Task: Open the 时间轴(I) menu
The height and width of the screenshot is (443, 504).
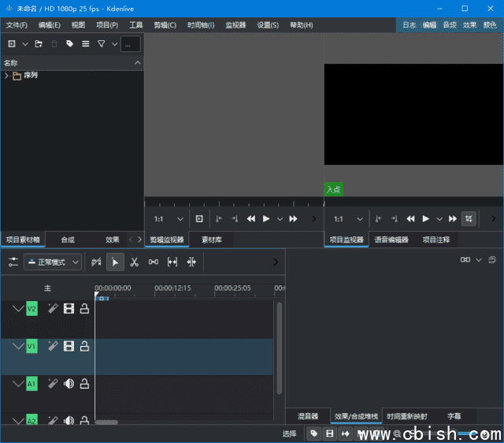Action: 201,25
